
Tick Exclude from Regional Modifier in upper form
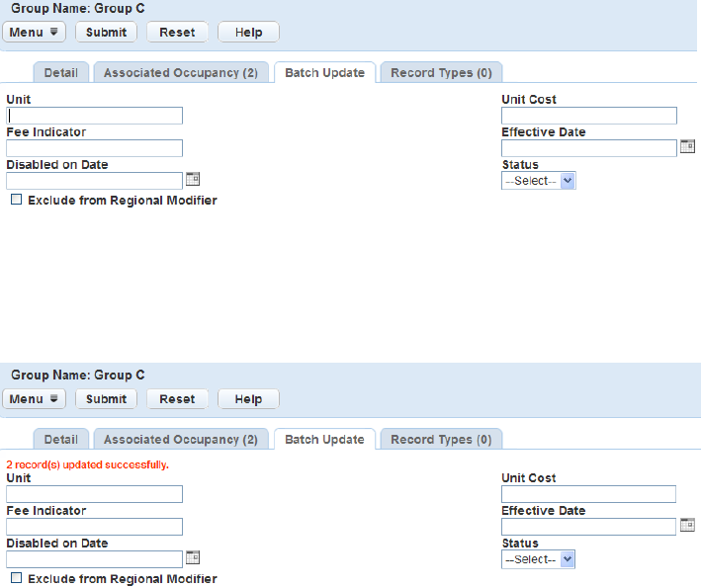(x=16, y=200)
